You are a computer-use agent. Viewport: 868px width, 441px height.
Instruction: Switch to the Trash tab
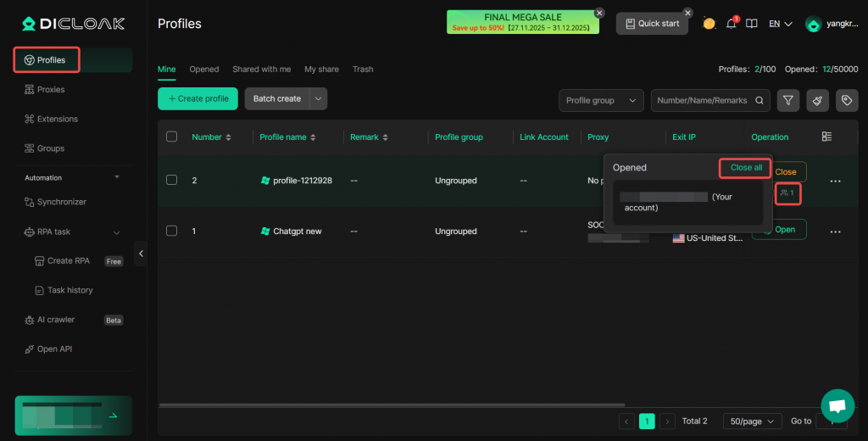(x=363, y=70)
